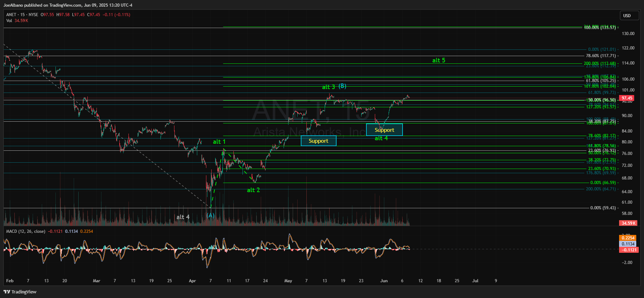Click the 161.80% (102.64) Fibonacci label

[600, 86]
